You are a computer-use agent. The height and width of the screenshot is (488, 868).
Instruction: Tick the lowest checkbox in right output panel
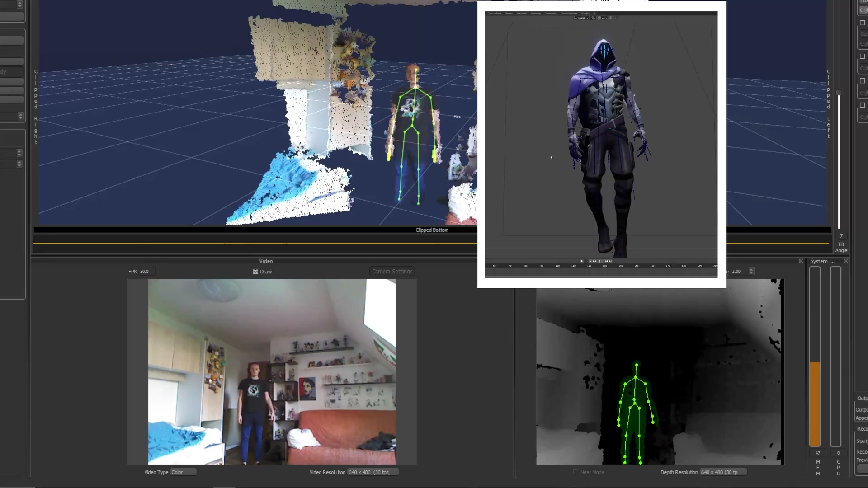[x=862, y=105]
